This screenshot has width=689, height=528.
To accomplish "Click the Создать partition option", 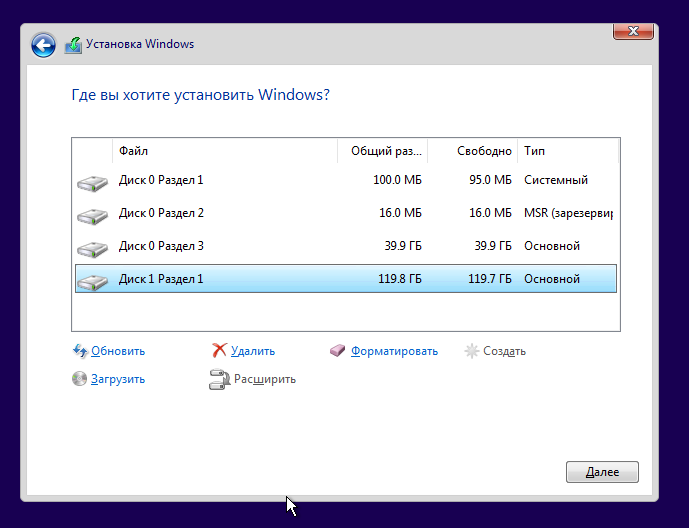I will coord(504,351).
